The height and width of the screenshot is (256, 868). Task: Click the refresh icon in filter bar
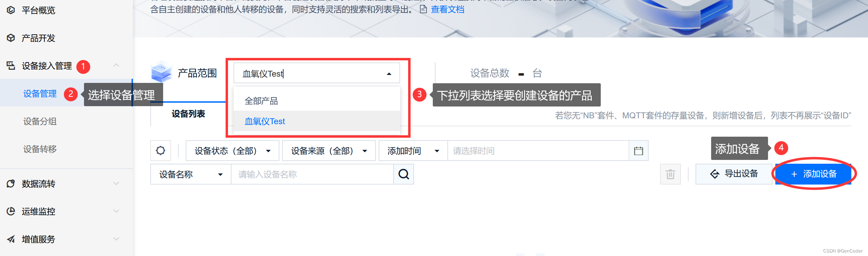click(160, 151)
